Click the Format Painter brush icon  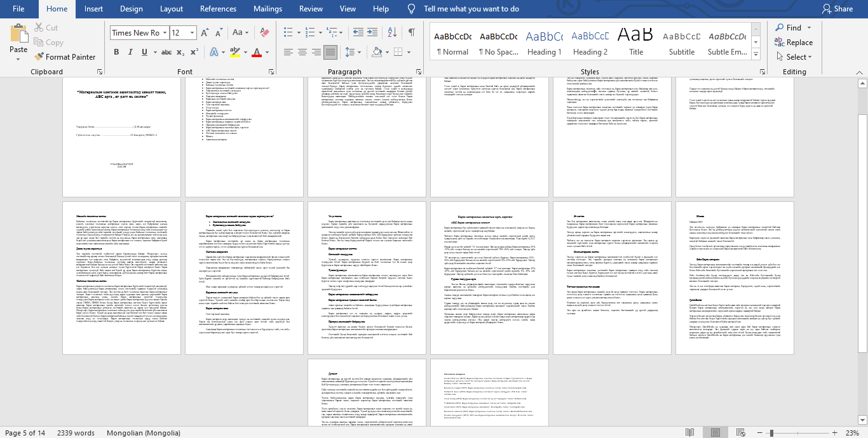(39, 56)
